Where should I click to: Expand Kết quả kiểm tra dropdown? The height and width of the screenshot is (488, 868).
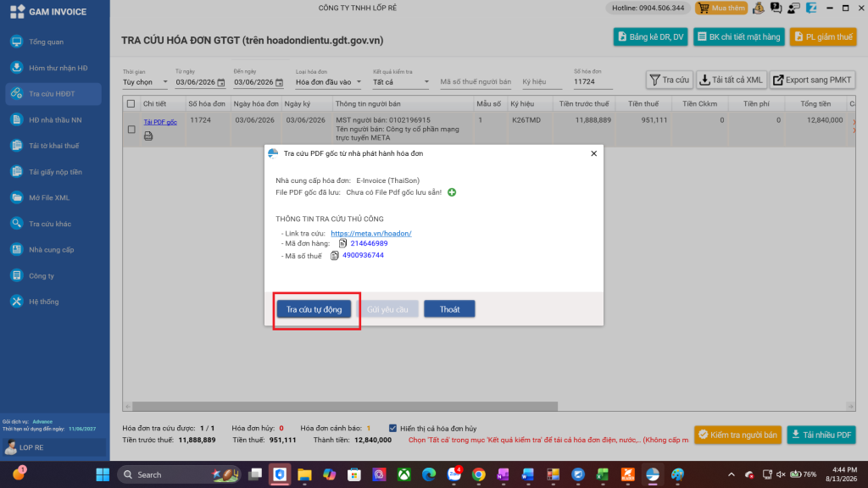click(x=401, y=82)
